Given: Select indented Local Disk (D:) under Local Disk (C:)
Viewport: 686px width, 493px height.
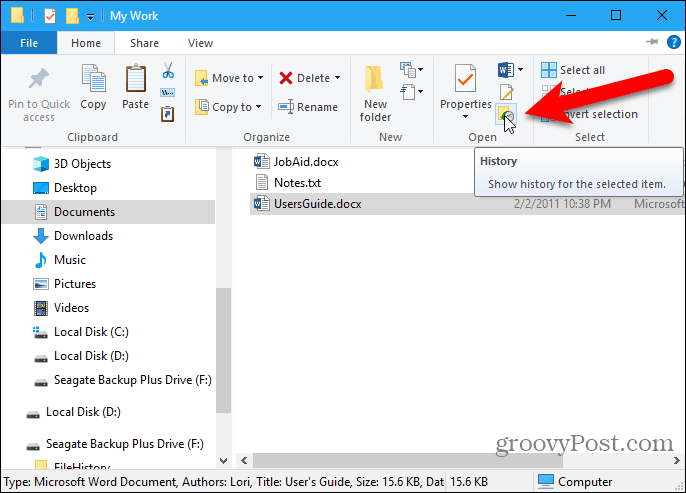Looking at the screenshot, I should click(x=81, y=356).
